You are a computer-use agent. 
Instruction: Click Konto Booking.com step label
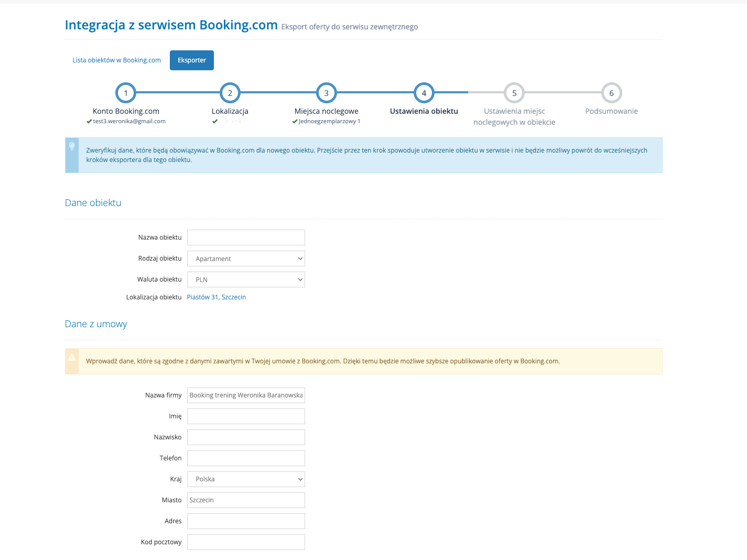click(126, 111)
